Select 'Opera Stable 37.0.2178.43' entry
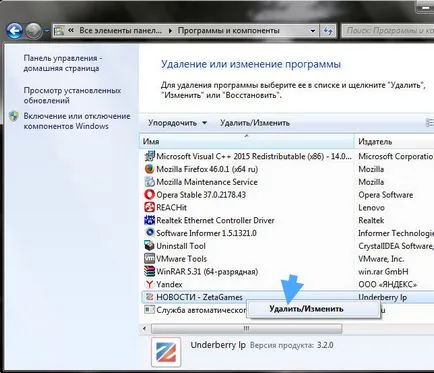 pos(201,195)
